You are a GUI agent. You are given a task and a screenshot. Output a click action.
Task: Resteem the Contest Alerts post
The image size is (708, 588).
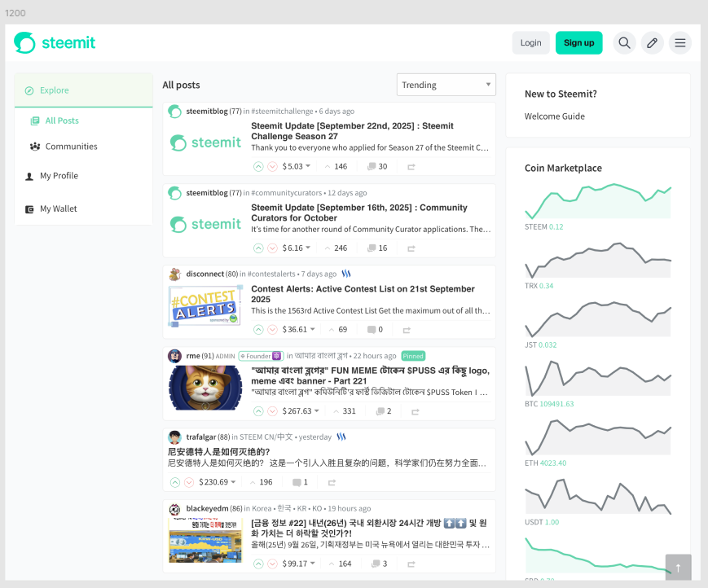click(x=407, y=331)
